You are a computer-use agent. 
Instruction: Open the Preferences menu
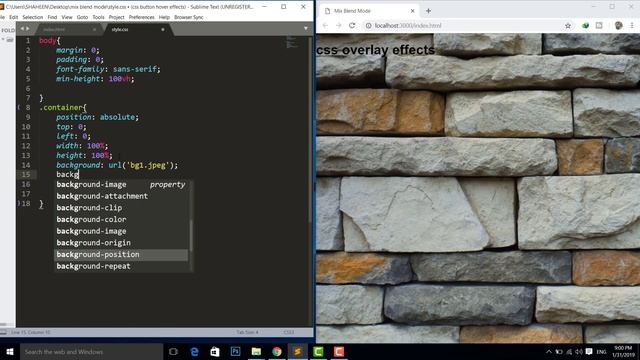click(142, 17)
